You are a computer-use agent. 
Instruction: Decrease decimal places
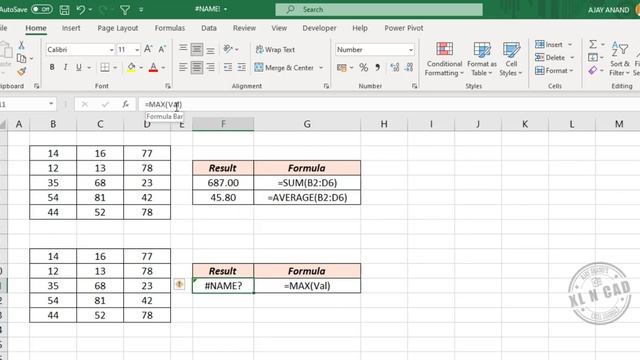409,67
